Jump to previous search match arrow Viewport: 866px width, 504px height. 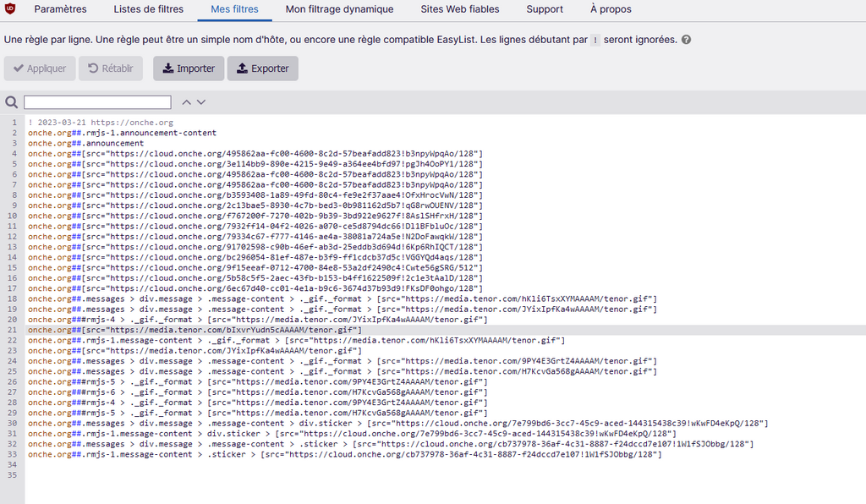[186, 102]
